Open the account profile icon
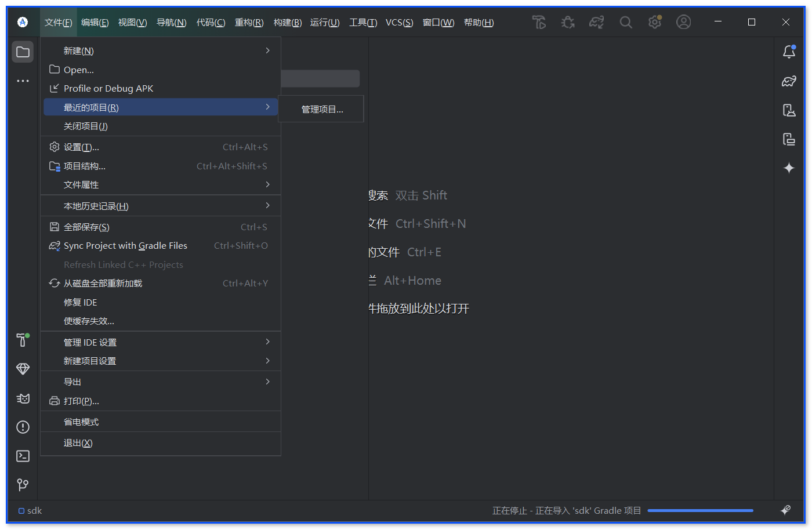The height and width of the screenshot is (530, 812). coord(684,22)
